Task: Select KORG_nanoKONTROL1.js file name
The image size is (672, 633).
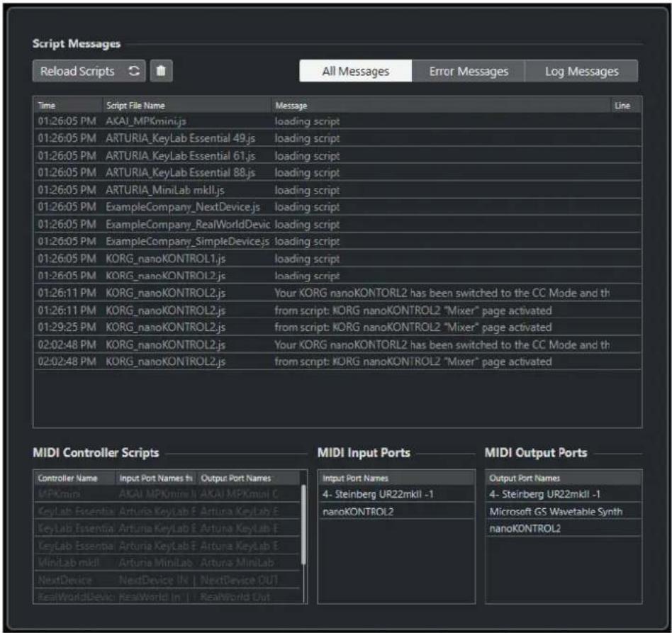Action: 165,259
